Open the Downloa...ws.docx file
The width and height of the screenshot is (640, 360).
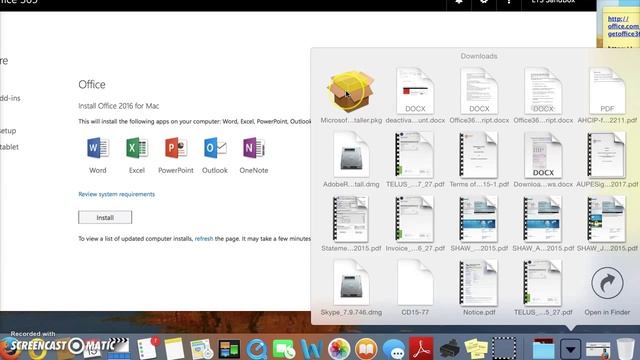(x=543, y=156)
